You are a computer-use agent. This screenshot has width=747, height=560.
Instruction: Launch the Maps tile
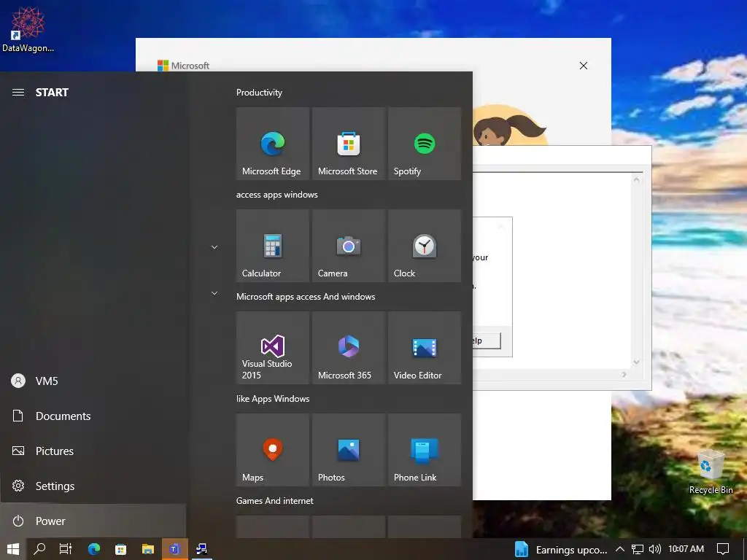pos(273,450)
